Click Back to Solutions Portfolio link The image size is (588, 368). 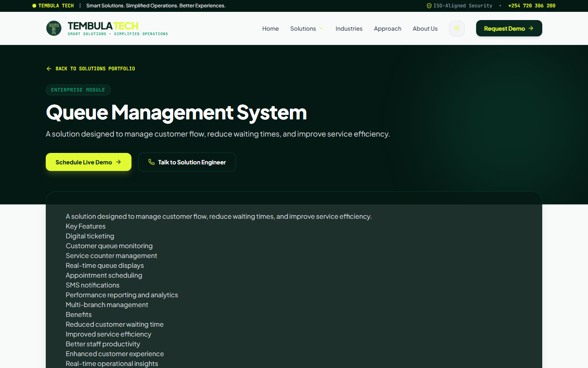click(91, 69)
